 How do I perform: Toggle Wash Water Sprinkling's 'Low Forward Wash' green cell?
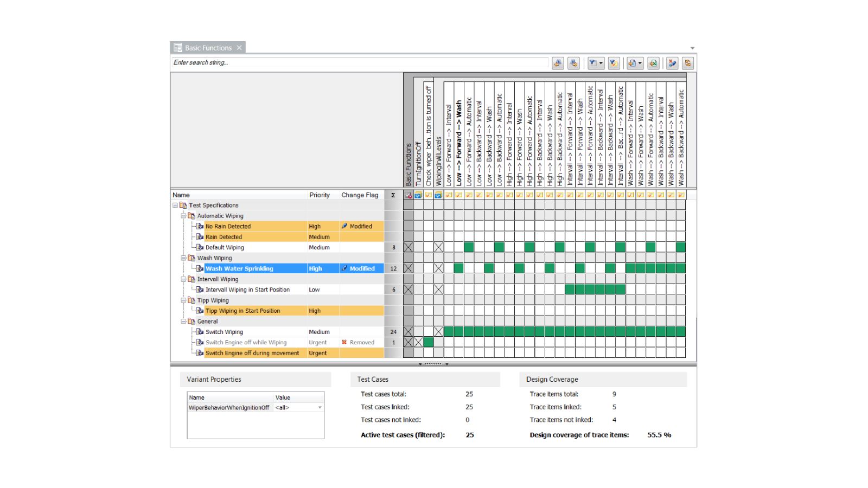pos(459,268)
